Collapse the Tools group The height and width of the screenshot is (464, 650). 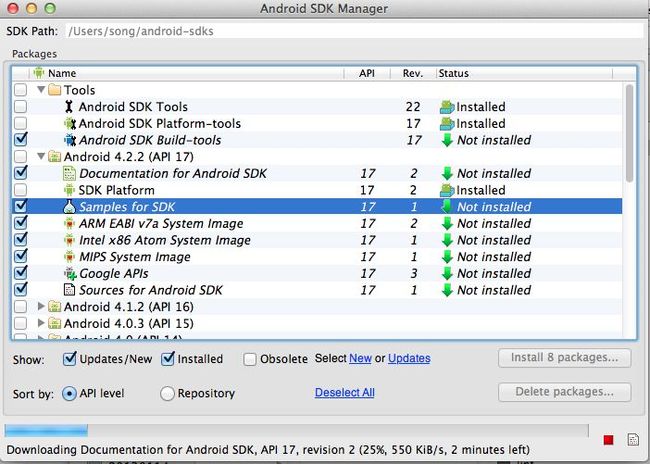41,89
